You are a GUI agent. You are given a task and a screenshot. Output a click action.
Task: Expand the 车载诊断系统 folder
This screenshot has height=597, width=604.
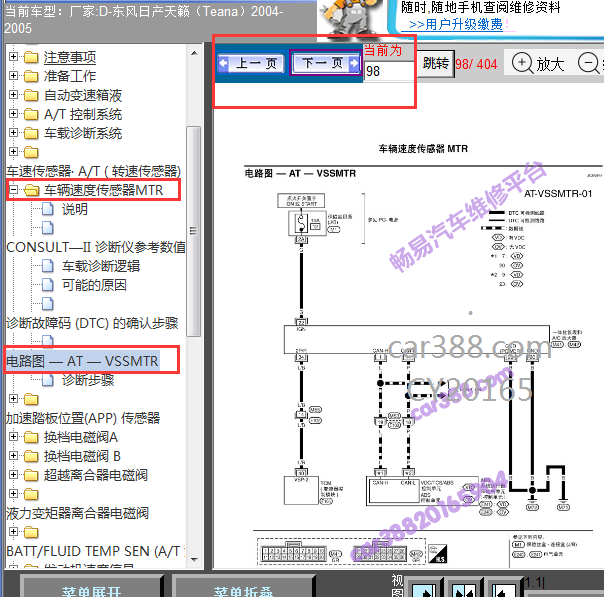(13, 132)
